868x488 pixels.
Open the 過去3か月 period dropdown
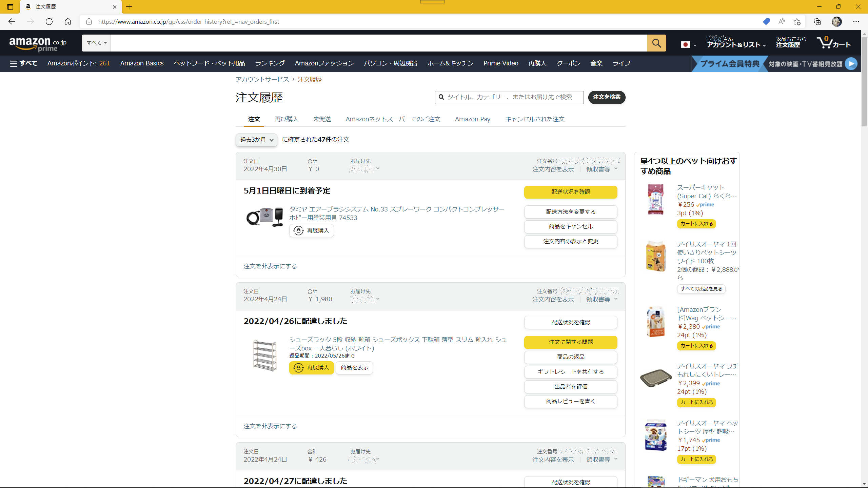[x=256, y=140]
